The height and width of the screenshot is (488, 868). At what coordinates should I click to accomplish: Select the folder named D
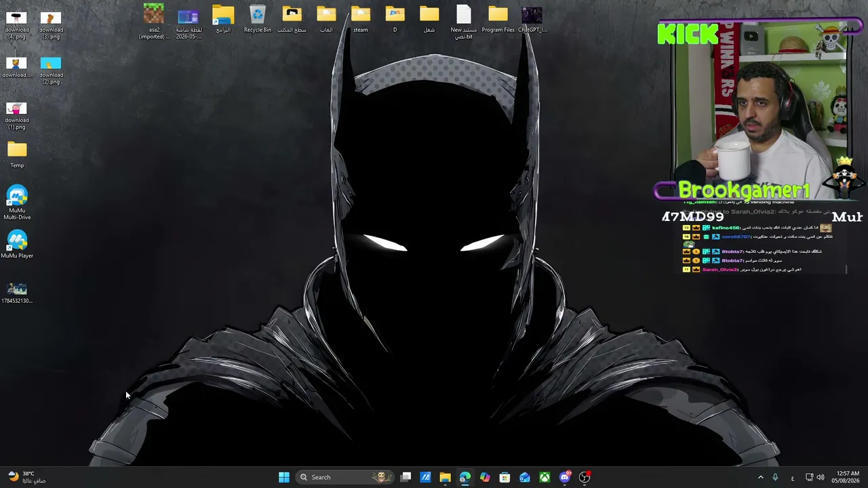(395, 19)
